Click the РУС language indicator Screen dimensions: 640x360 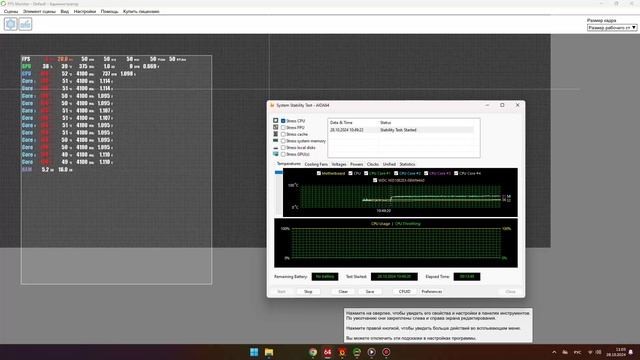pyautogui.click(x=577, y=352)
